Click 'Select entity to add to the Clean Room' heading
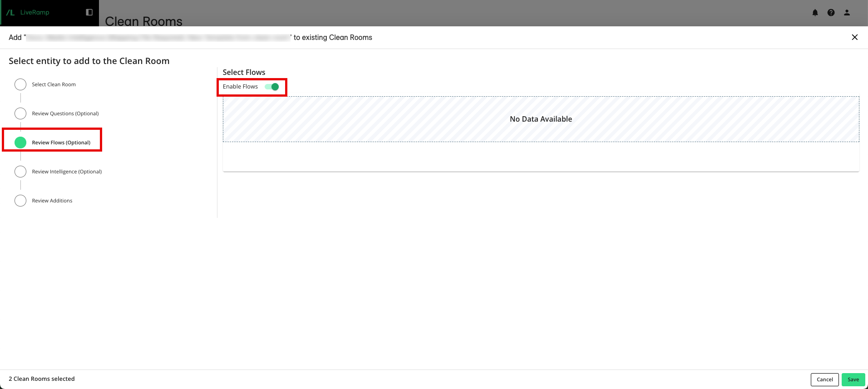 pyautogui.click(x=89, y=61)
